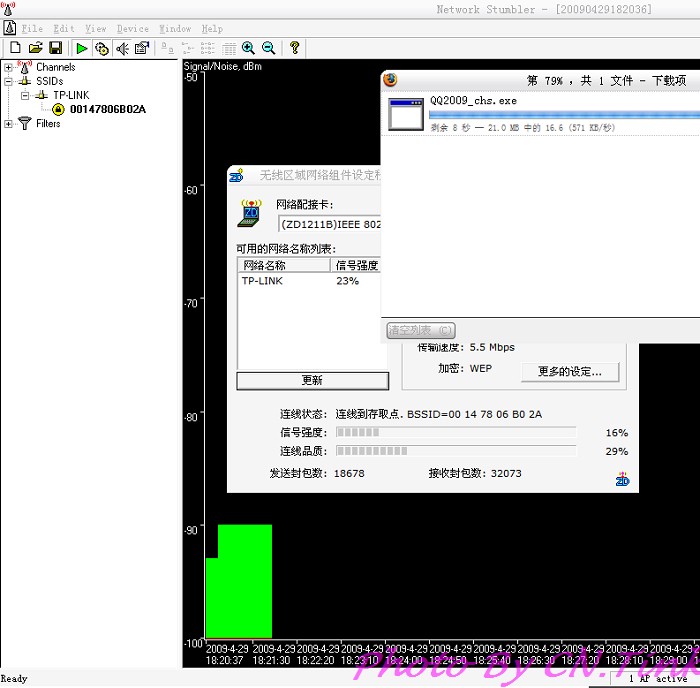Screen dimensions: 700x688
Task: Click the QQ2009_chs.exe file icon
Action: [x=406, y=114]
